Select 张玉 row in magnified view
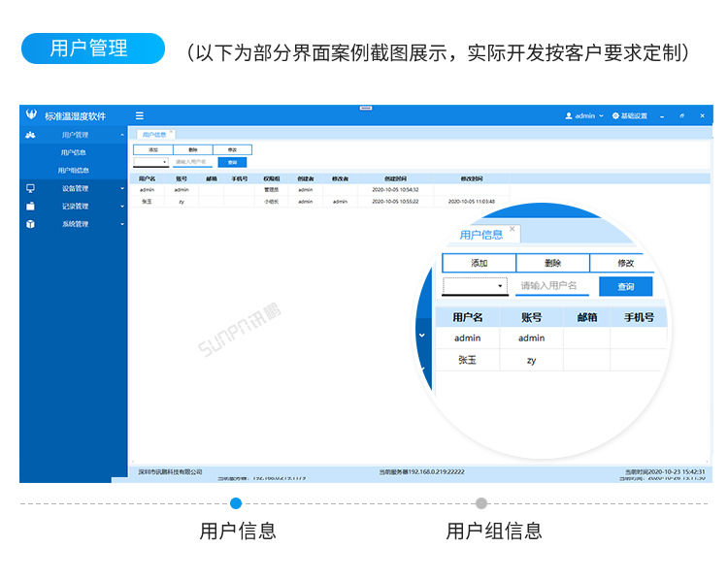Viewport: 728px width, 579px height. (547, 360)
